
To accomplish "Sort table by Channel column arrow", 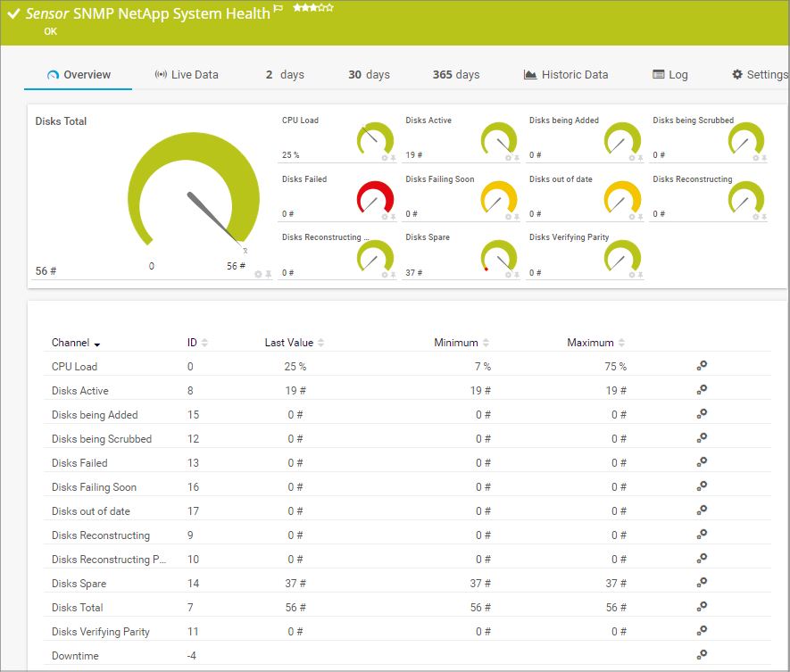I will point(96,344).
